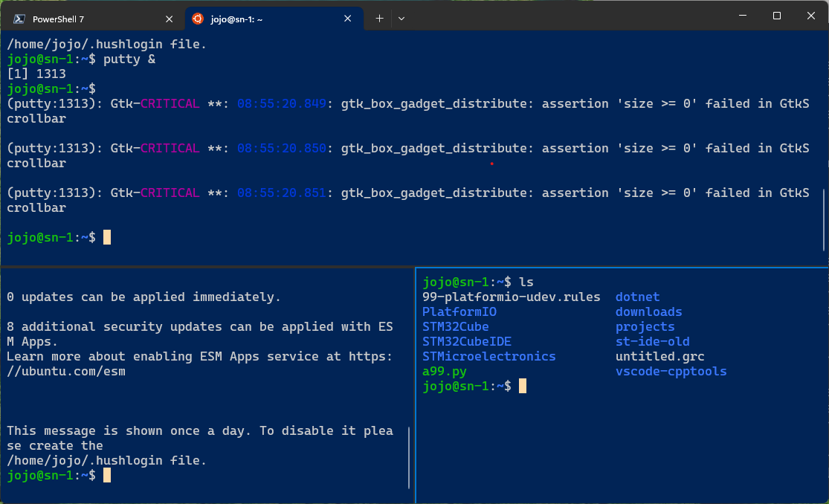The width and height of the screenshot is (829, 504).
Task: Focus the bottom-right pane prompt after ls
Action: pyautogui.click(x=523, y=387)
